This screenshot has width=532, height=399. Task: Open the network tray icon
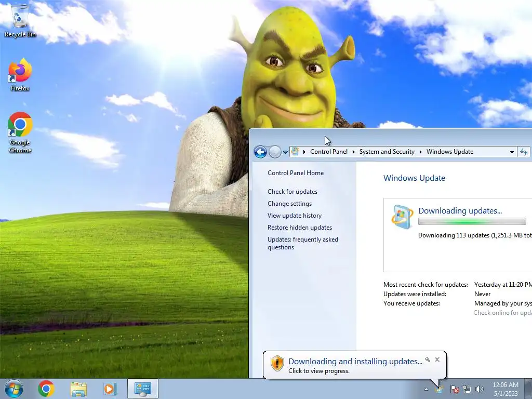[467, 390]
